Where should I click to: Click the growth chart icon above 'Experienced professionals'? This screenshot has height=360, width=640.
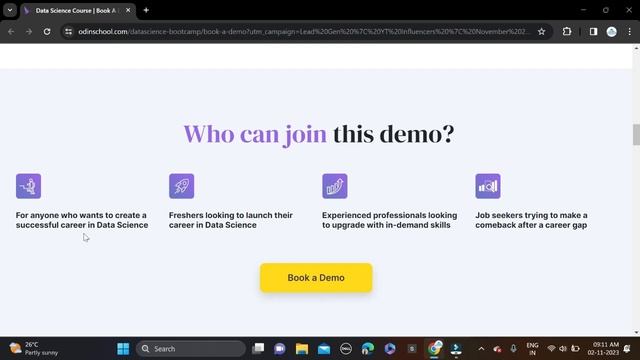click(x=335, y=186)
